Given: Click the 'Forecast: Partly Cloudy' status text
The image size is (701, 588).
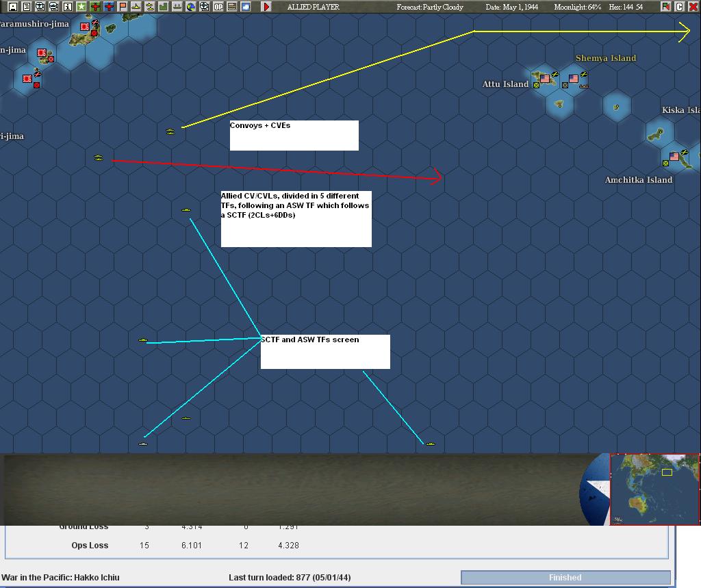Looking at the screenshot, I should tap(430, 7).
